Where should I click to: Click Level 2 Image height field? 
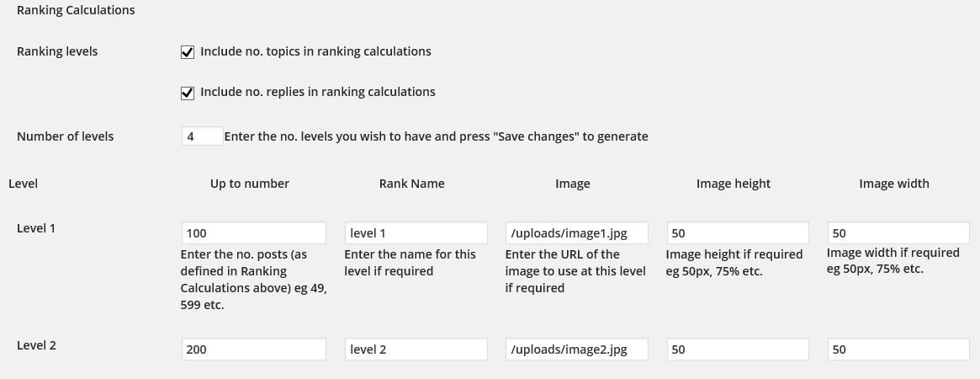(738, 350)
